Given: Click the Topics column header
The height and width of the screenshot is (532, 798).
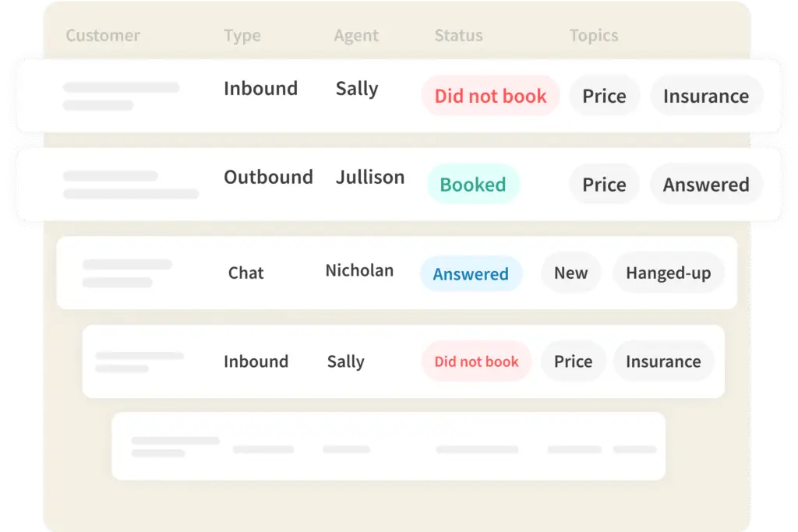Looking at the screenshot, I should pyautogui.click(x=594, y=36).
